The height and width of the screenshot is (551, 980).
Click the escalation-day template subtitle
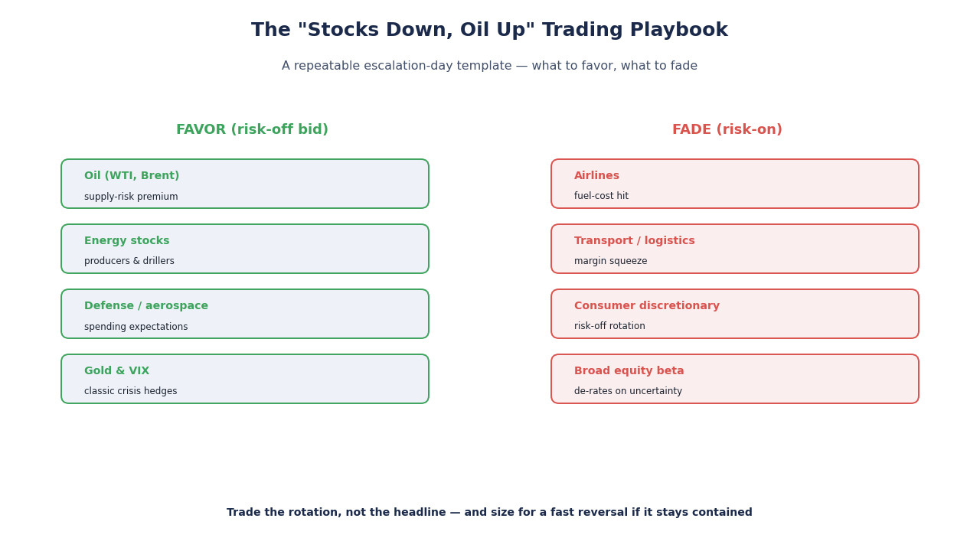click(x=489, y=66)
